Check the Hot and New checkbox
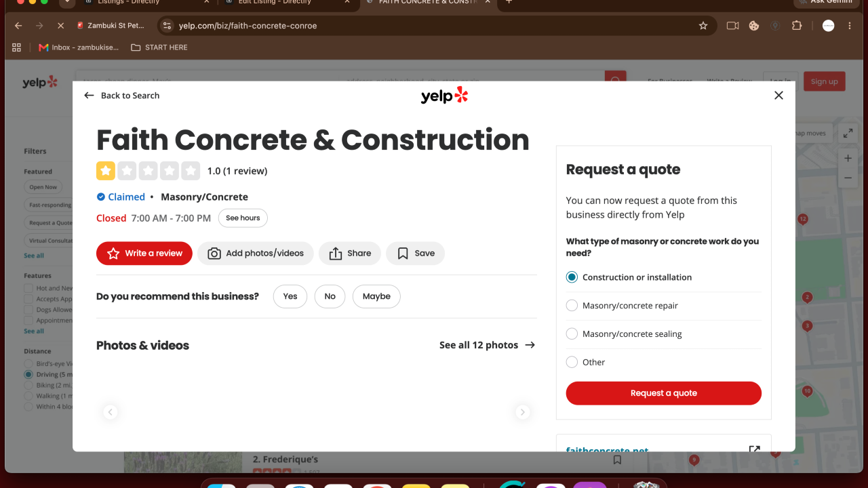868x488 pixels. (x=28, y=288)
